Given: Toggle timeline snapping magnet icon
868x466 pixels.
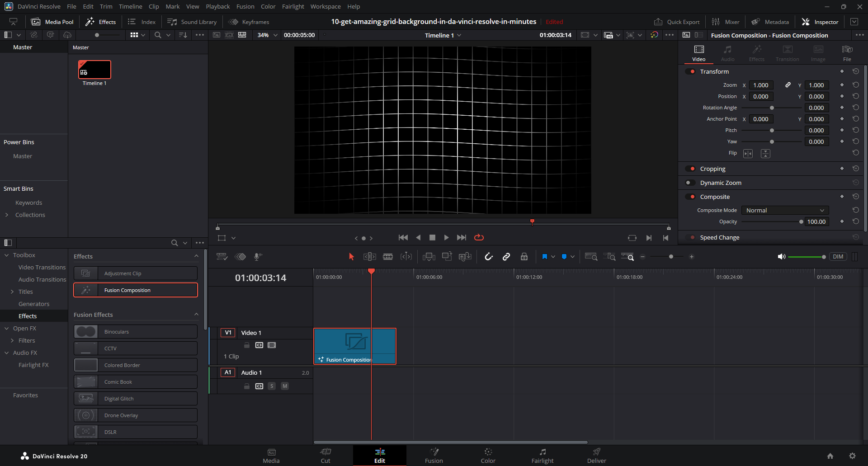Looking at the screenshot, I should pyautogui.click(x=489, y=257).
